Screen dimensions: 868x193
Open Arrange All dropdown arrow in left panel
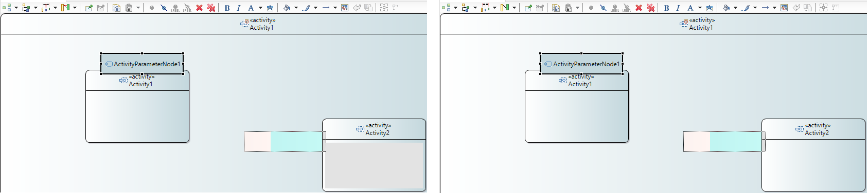point(16,8)
